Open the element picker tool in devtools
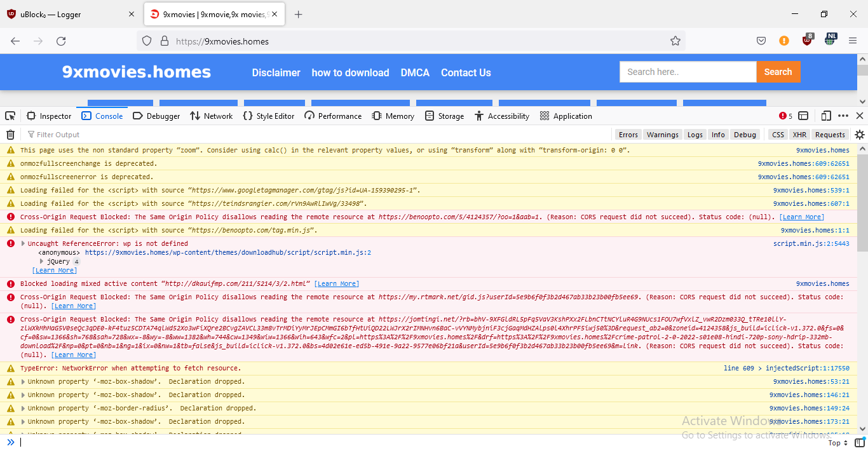This screenshot has width=868, height=460. pyautogui.click(x=10, y=116)
